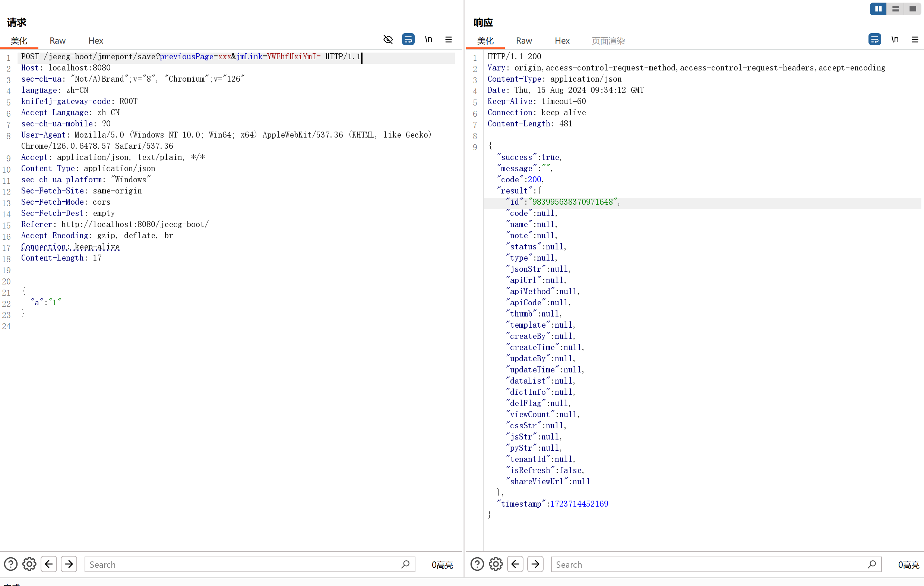This screenshot has height=586, width=924.
Task: Open response panel hamburger menu
Action: pos(915,40)
